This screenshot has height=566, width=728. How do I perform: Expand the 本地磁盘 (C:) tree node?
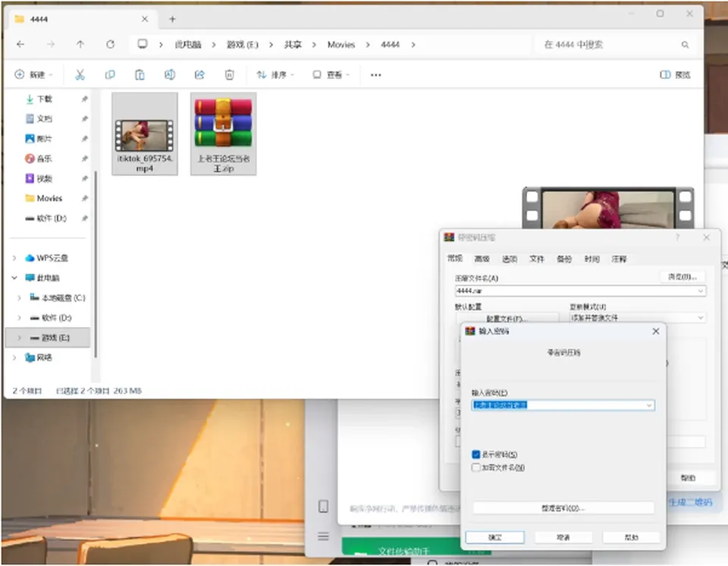point(19,298)
